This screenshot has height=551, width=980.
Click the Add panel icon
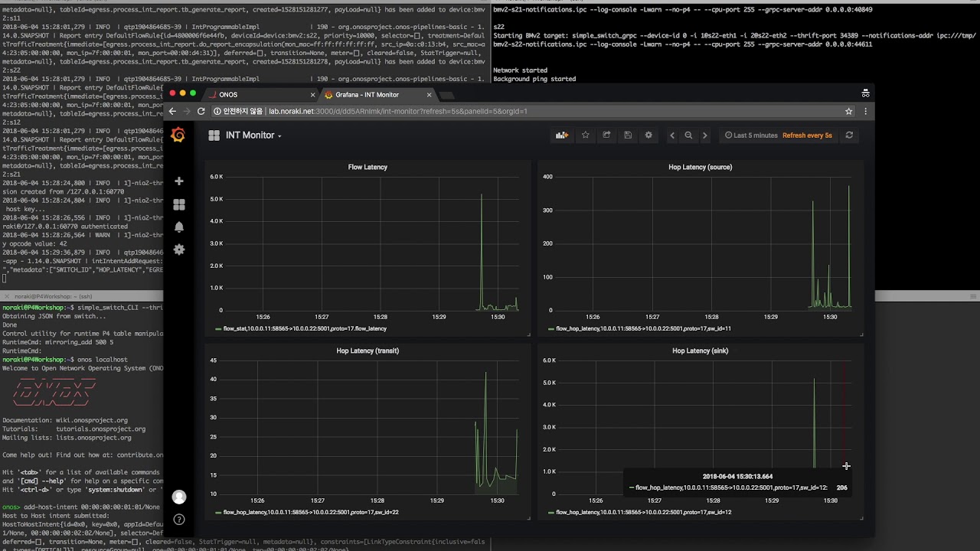[x=562, y=135]
